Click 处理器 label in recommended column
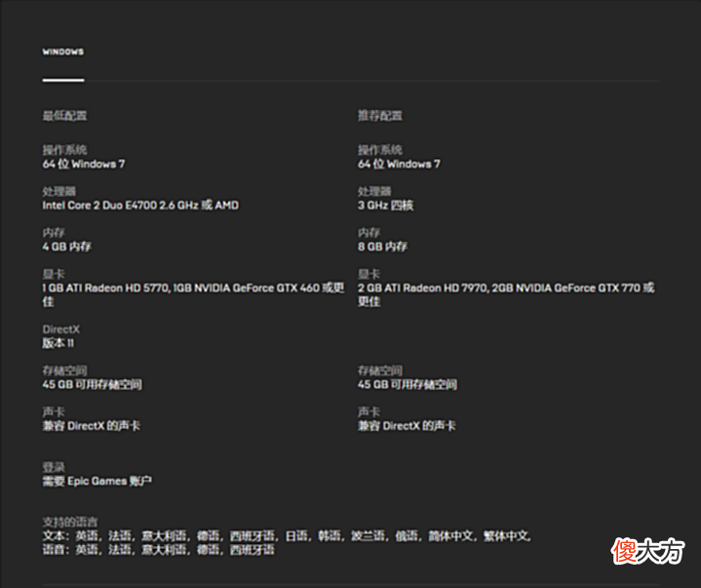 [x=374, y=191]
